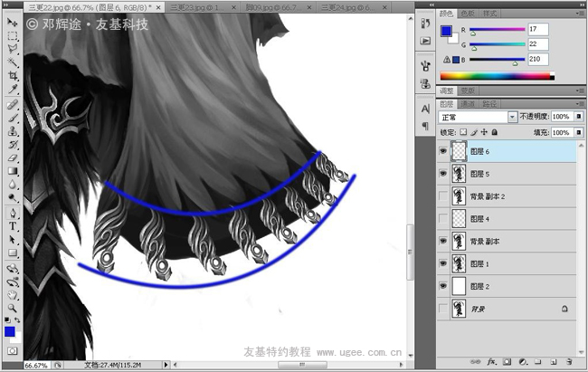Image resolution: width=588 pixels, height=372 pixels.
Task: Hide layer 背景 副本 eye icon
Action: click(x=443, y=241)
